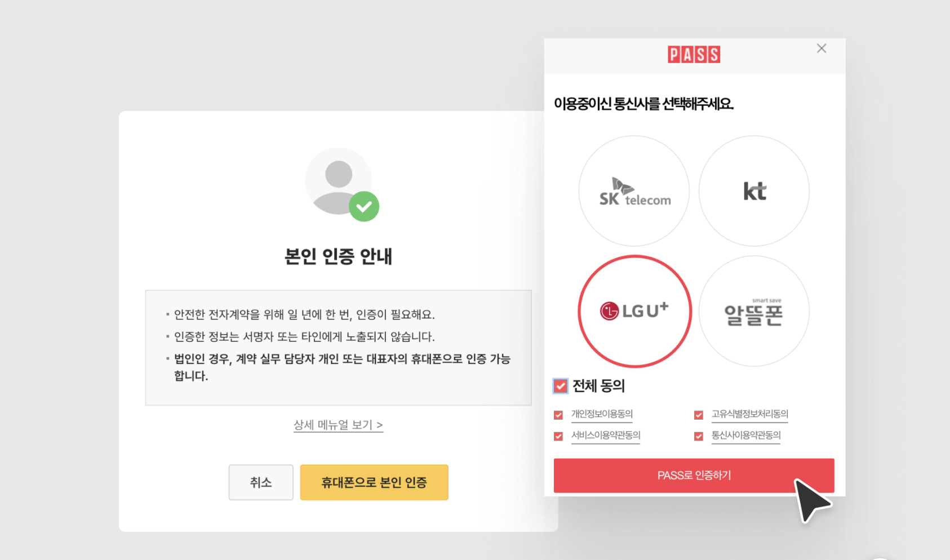The height and width of the screenshot is (560, 950).
Task: Pick 알뜰폰 carrier circle
Action: click(x=754, y=311)
